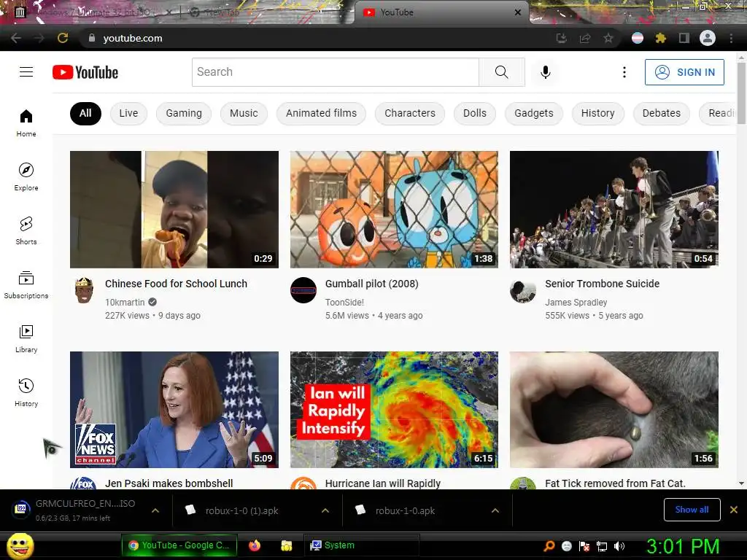Click the volume speaker tray icon
Image resolution: width=747 pixels, height=560 pixels.
click(619, 546)
